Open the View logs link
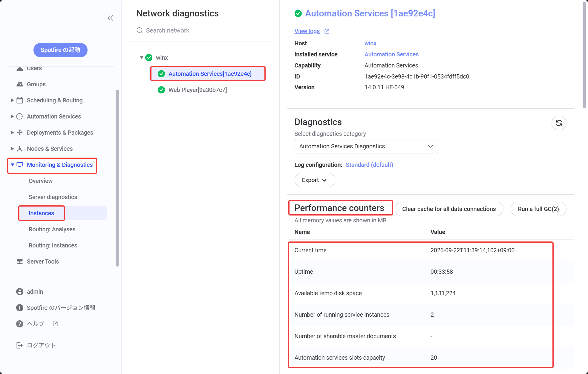588x374 pixels. point(307,31)
